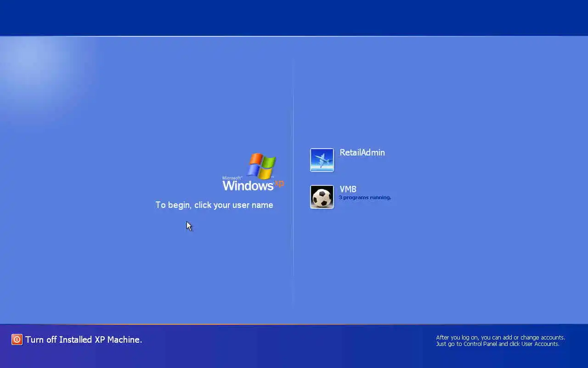Log on as RetailAdmin user name
Image resolution: width=588 pixels, height=368 pixels.
coord(362,153)
